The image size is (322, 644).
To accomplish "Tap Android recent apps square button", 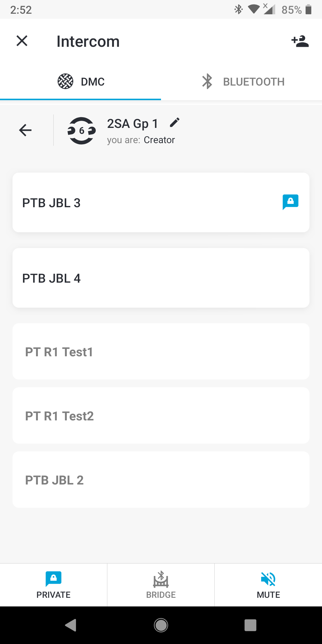I will coord(250,625).
